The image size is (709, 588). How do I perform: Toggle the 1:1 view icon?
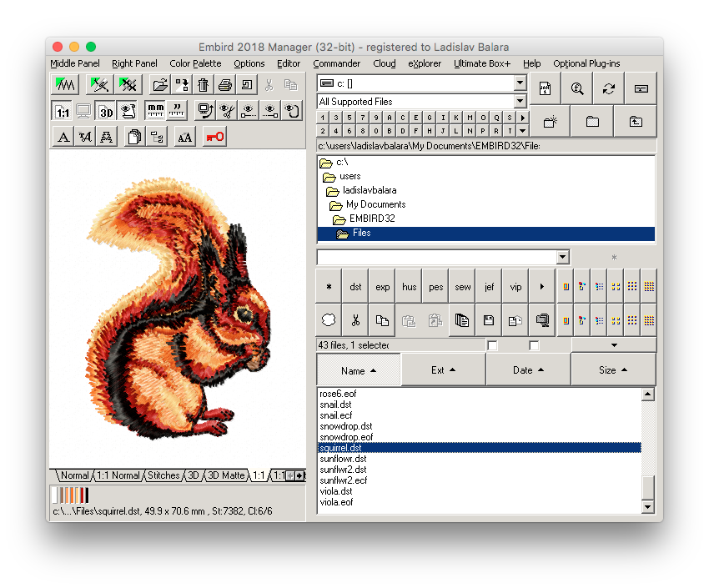(x=63, y=111)
